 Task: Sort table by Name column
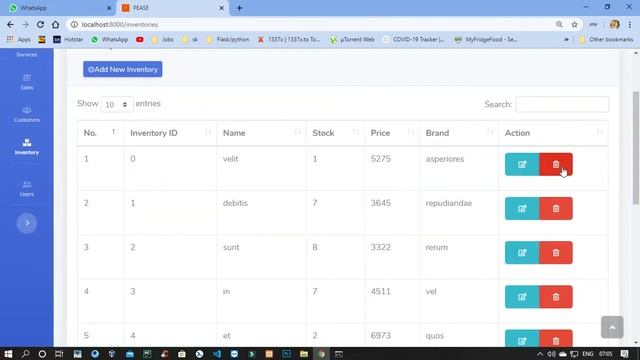tap(261, 133)
